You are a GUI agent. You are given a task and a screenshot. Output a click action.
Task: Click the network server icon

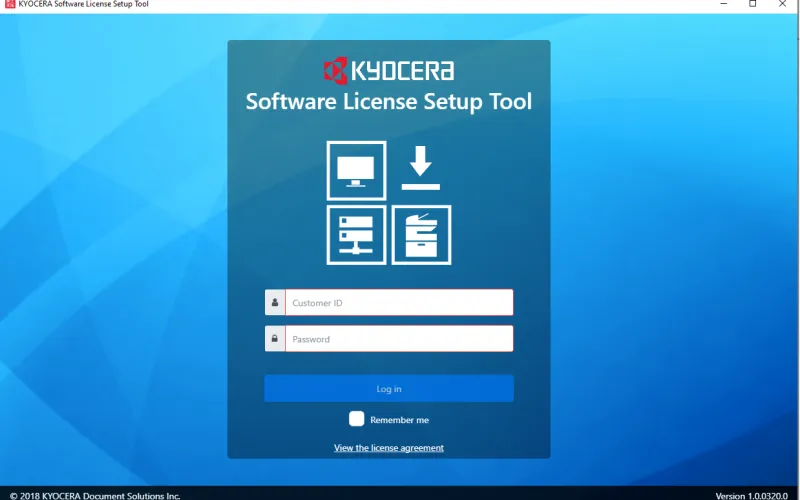(x=356, y=235)
